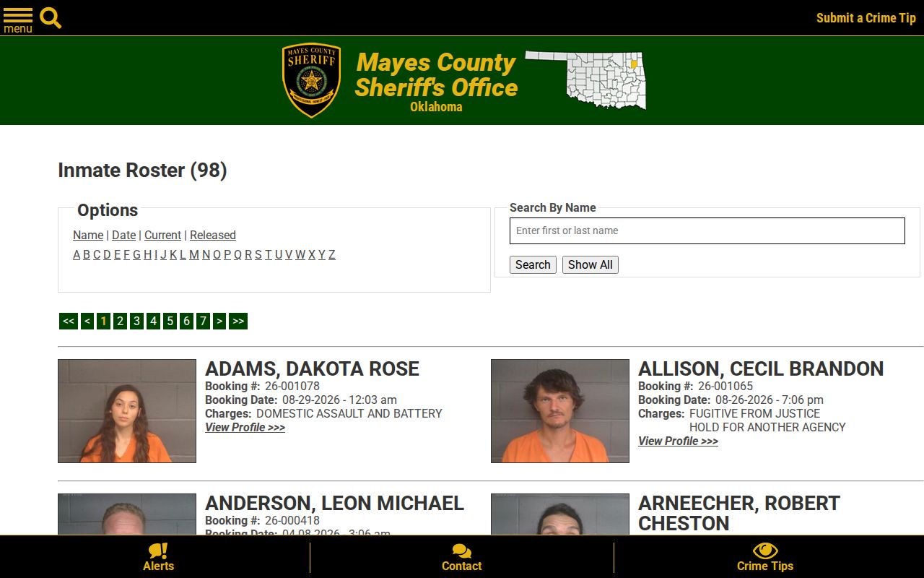The image size is (924, 578).
Task: Click the Oklahoma county map image
Action: (x=585, y=79)
